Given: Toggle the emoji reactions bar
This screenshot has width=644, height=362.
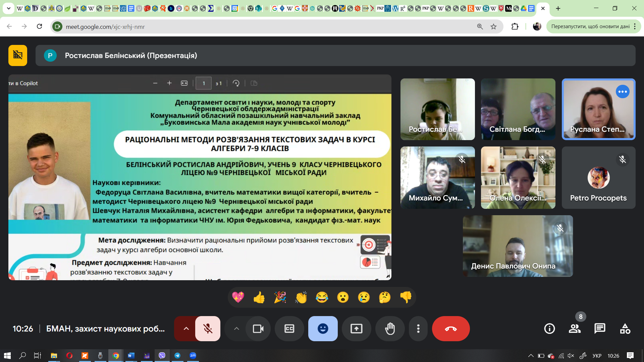Looking at the screenshot, I should point(323,328).
